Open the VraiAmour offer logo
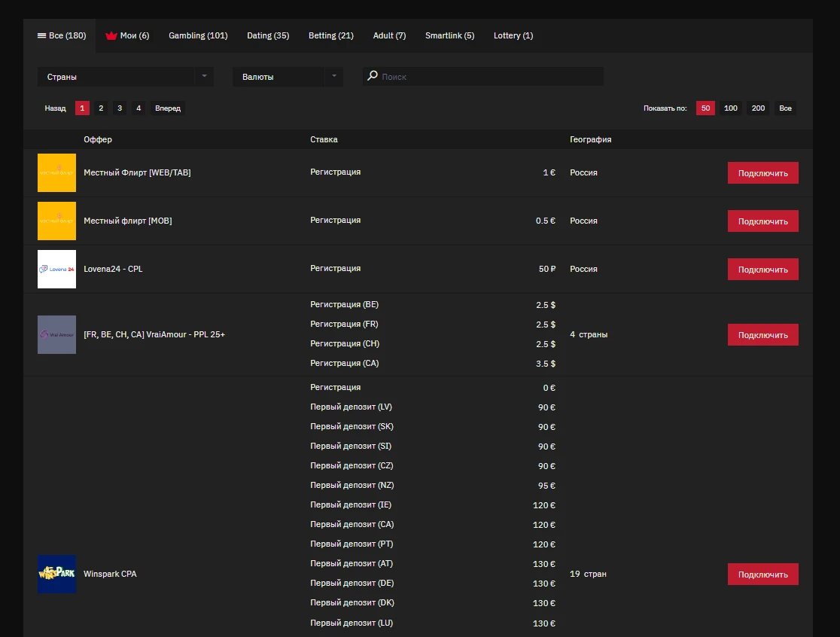This screenshot has height=637, width=840. (x=56, y=334)
